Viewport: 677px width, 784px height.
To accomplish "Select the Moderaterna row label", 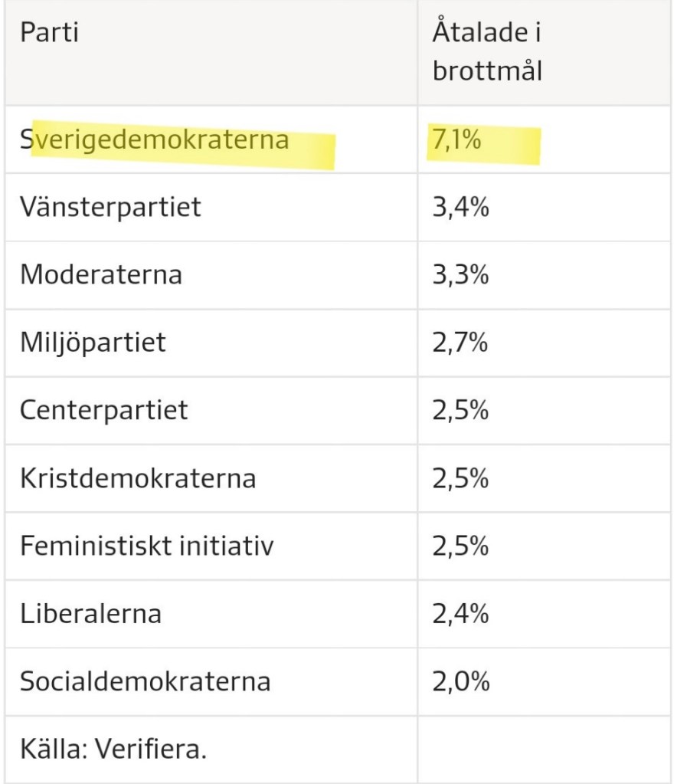I will pos(101,274).
